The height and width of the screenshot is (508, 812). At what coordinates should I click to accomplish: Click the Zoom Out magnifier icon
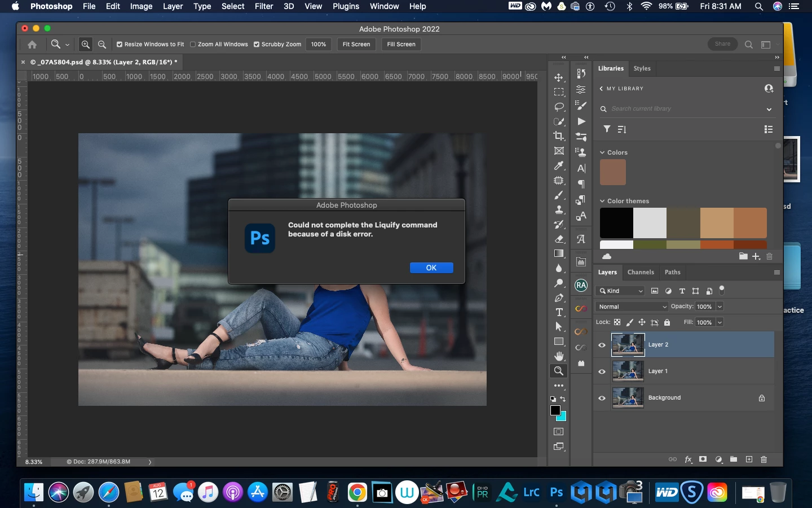tap(102, 44)
